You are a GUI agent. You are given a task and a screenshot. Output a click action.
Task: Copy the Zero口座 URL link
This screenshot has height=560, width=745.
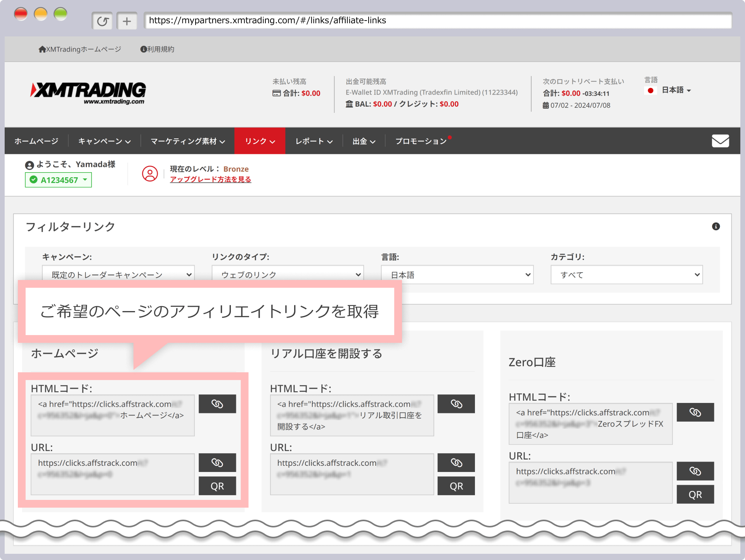(695, 471)
